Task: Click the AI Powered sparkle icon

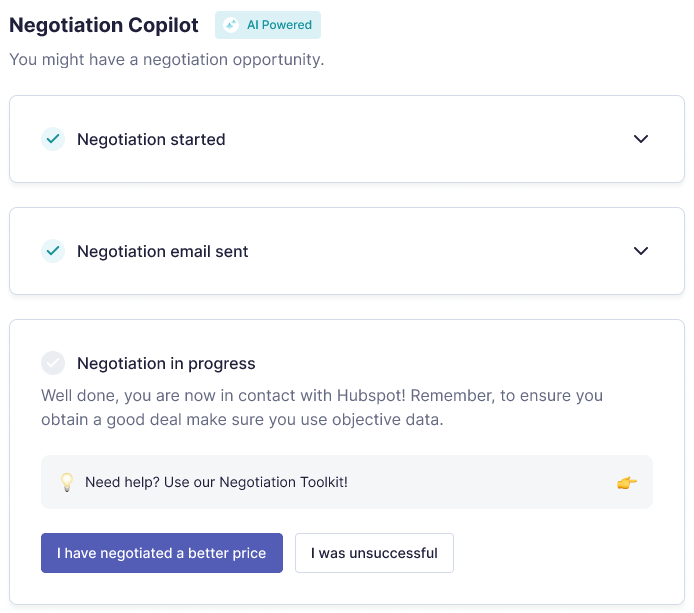Action: tap(231, 25)
